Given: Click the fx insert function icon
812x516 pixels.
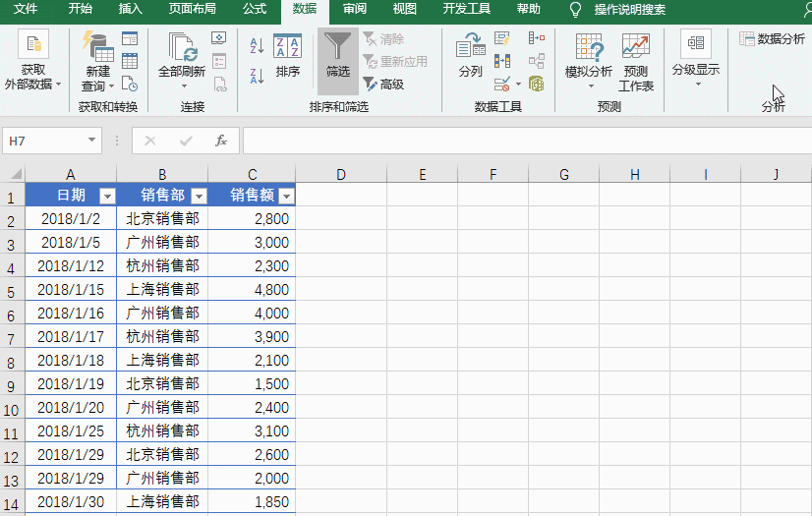Looking at the screenshot, I should click(221, 141).
